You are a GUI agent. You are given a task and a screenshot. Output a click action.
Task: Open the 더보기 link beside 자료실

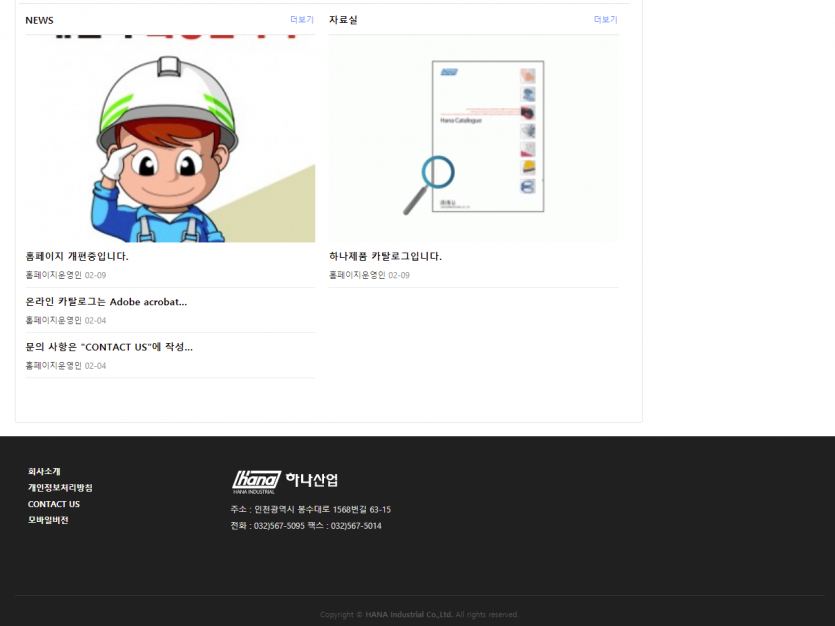[x=605, y=20]
